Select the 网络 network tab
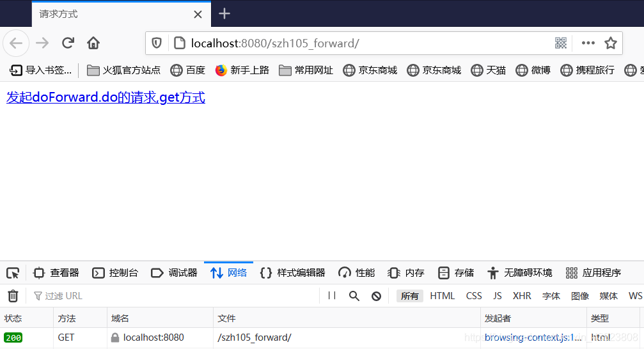 229,273
